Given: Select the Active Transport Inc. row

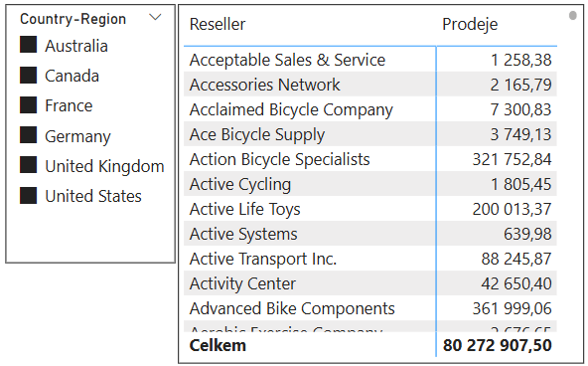Looking at the screenshot, I should pyautogui.click(x=370, y=259).
